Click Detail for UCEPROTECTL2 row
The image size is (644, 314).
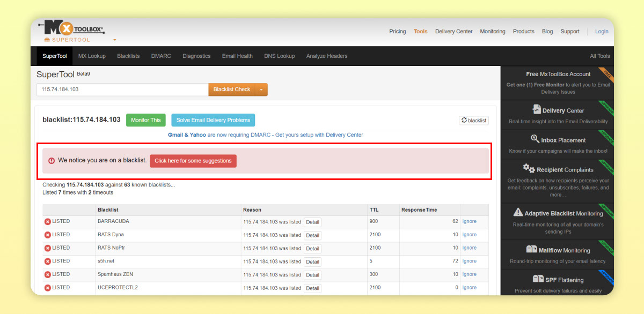click(312, 288)
